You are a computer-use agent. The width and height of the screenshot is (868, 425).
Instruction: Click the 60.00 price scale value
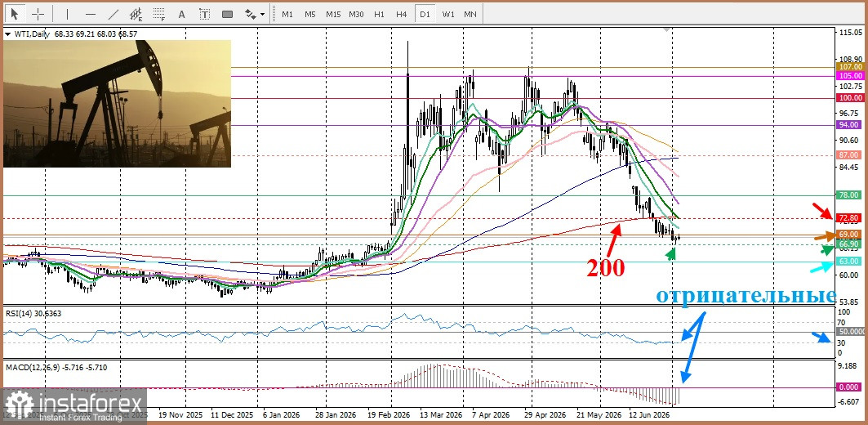pos(850,275)
